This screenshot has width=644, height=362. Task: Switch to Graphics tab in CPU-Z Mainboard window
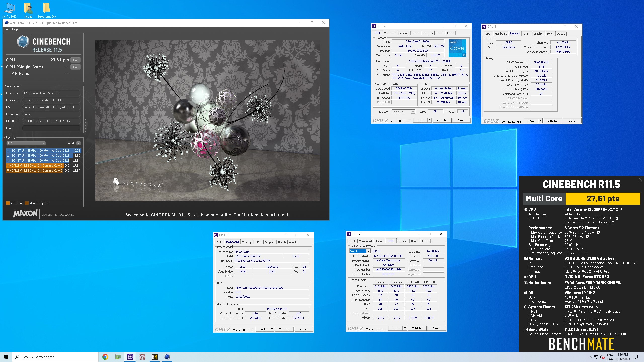(x=270, y=242)
